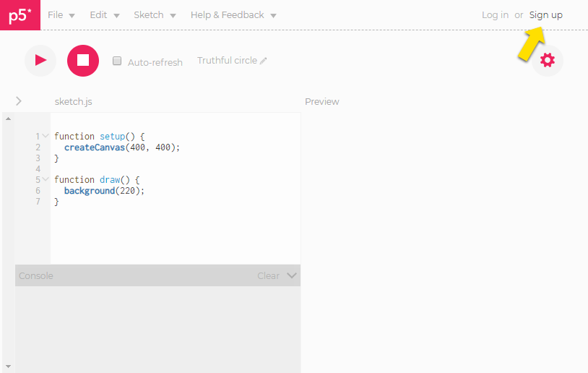Screen dimensions: 588x373
Task: Open the File menu
Action: (61, 15)
